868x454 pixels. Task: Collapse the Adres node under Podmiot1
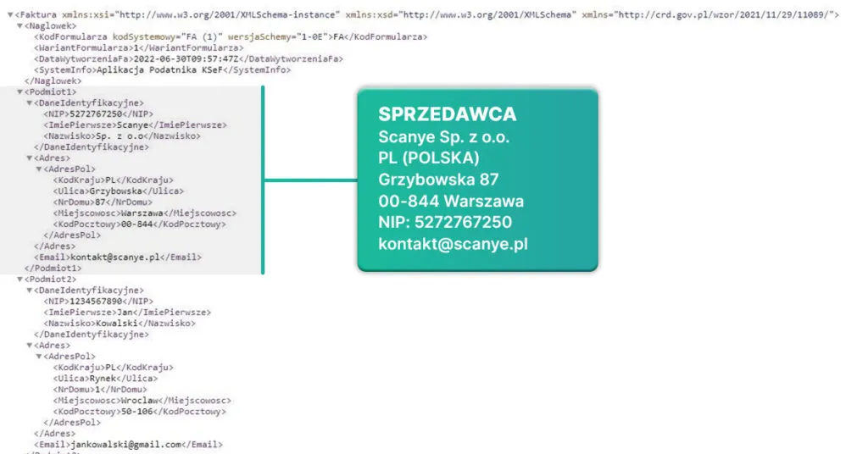click(30, 158)
